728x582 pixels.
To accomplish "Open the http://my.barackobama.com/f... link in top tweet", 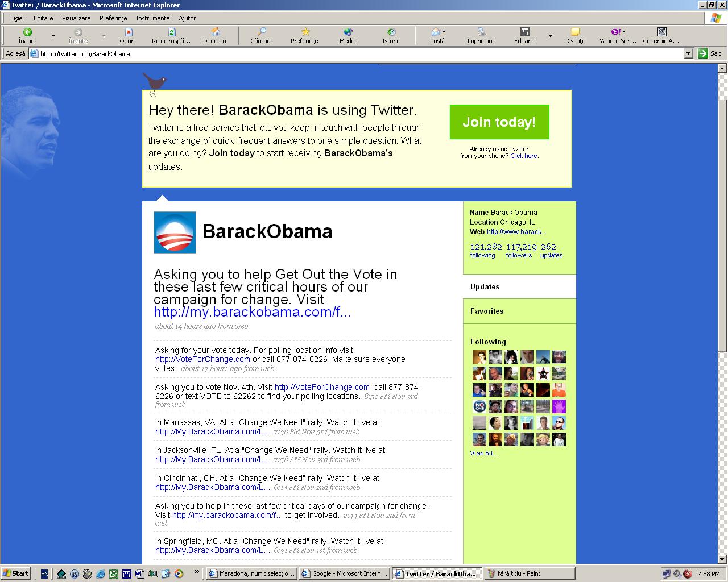I will click(253, 312).
